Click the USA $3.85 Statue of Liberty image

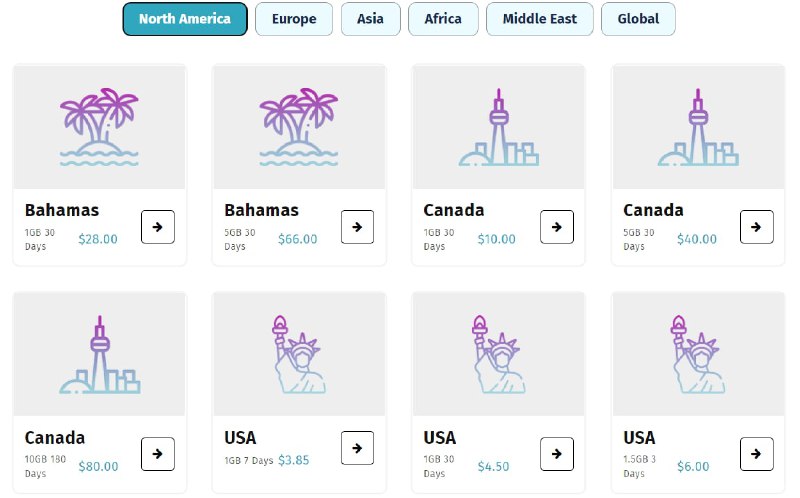pyautogui.click(x=299, y=354)
